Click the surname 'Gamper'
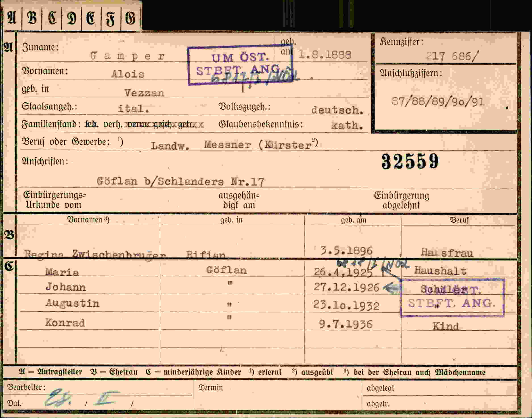Image resolution: width=532 pixels, height=418 pixels. (x=128, y=56)
